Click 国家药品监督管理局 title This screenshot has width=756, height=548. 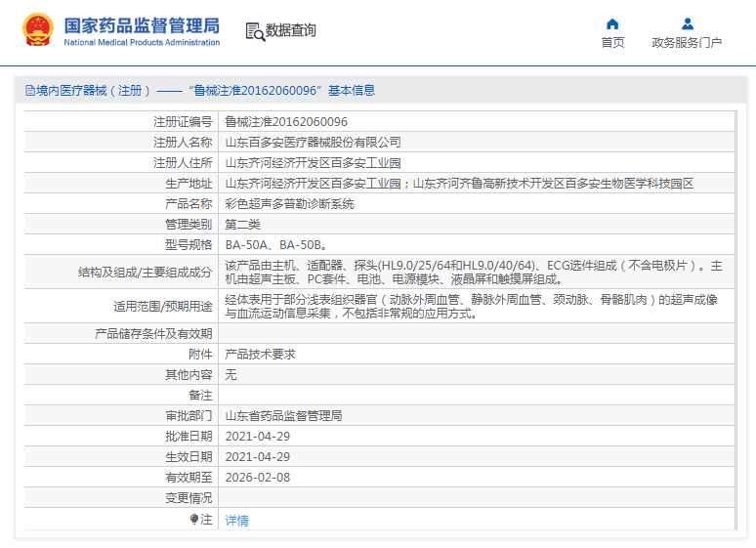[x=142, y=25]
